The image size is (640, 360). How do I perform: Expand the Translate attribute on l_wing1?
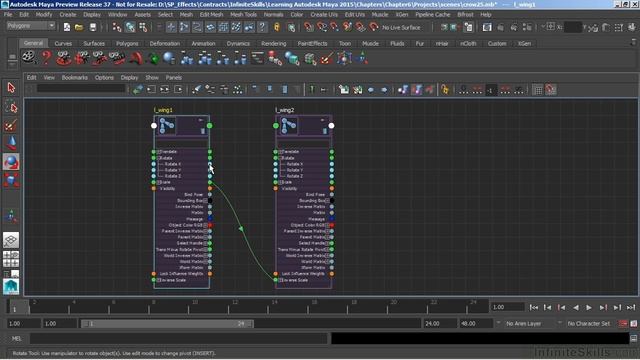(x=159, y=152)
